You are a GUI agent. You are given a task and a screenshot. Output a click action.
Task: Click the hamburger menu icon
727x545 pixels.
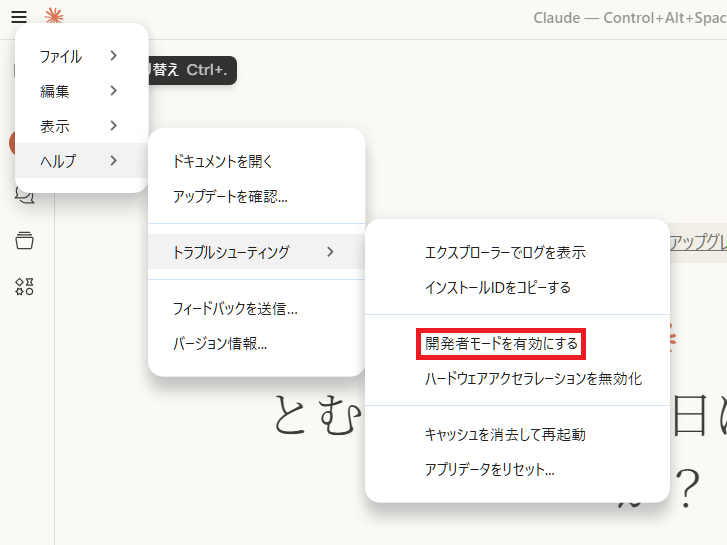[19, 17]
